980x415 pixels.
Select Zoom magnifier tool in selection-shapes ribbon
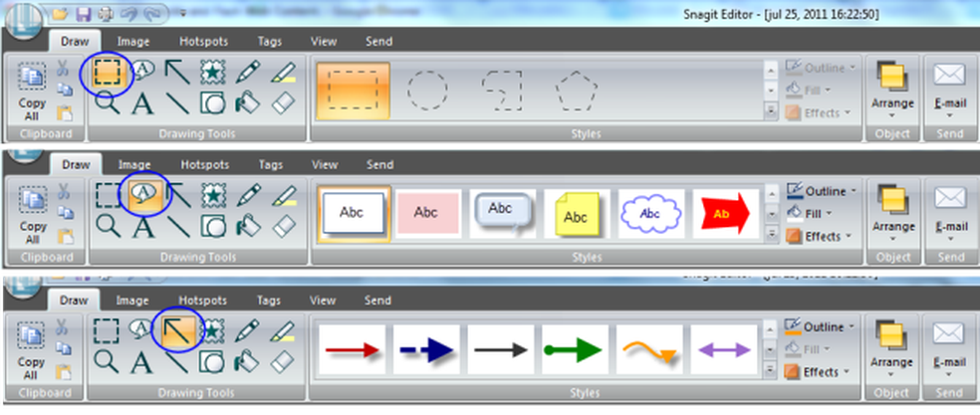coord(108,103)
